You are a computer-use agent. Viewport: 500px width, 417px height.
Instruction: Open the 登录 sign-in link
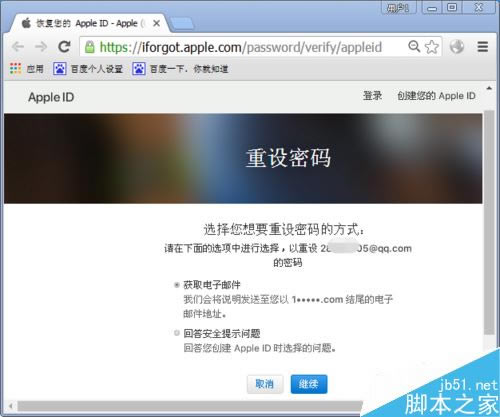[372, 96]
